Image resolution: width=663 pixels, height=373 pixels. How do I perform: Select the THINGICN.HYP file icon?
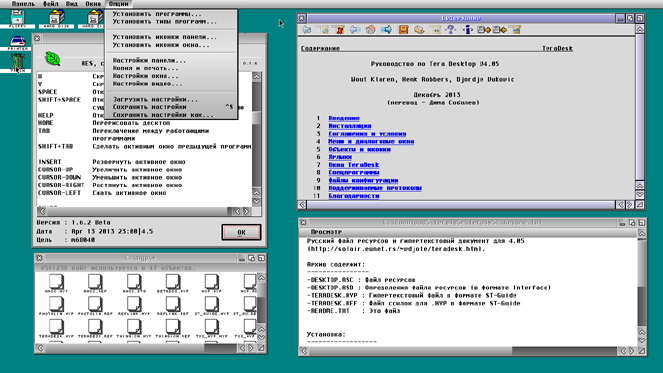(x=134, y=329)
